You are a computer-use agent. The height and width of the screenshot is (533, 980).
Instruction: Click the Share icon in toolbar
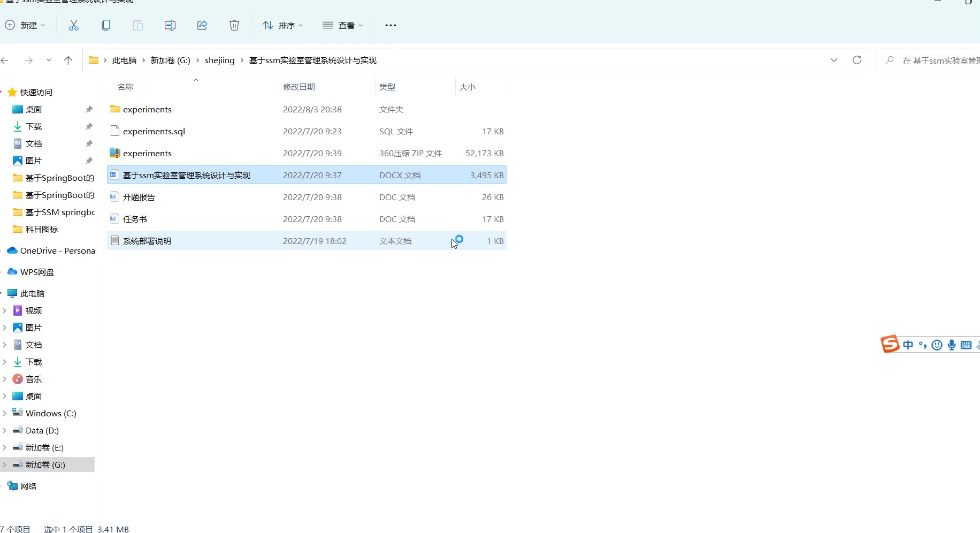click(x=202, y=25)
